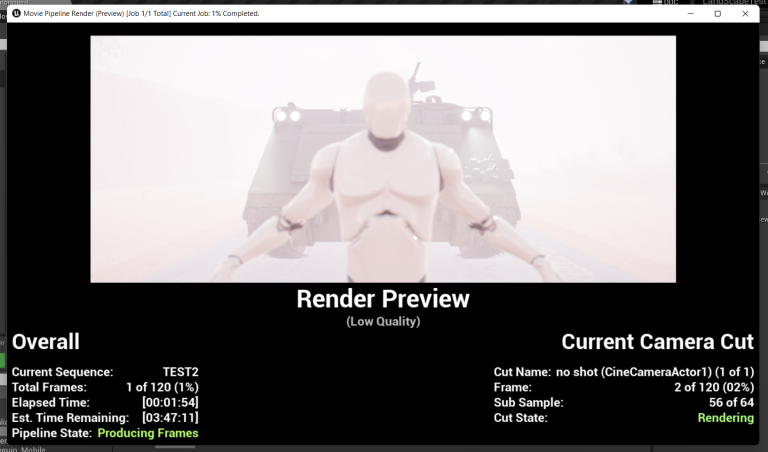Click the Unreal Engine logo in title bar
The height and width of the screenshot is (452, 768).
point(16,13)
